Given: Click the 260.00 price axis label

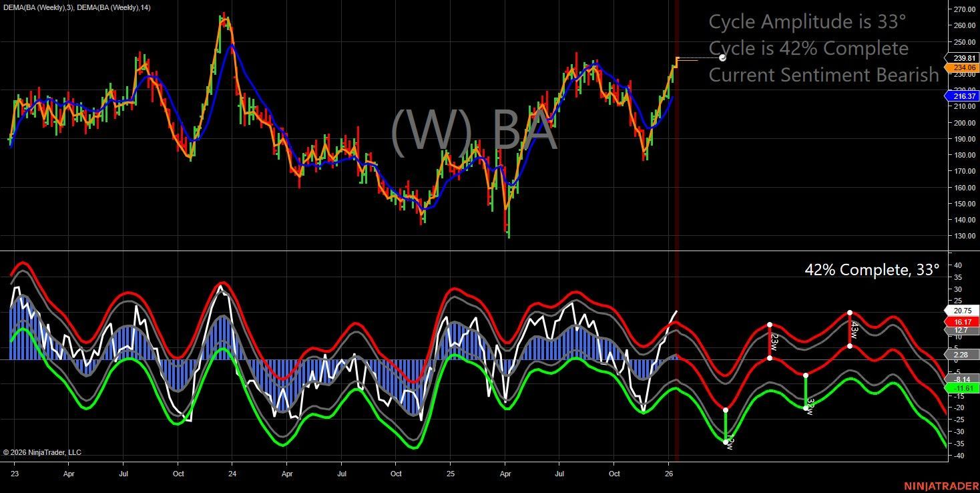Looking at the screenshot, I should [x=963, y=25].
